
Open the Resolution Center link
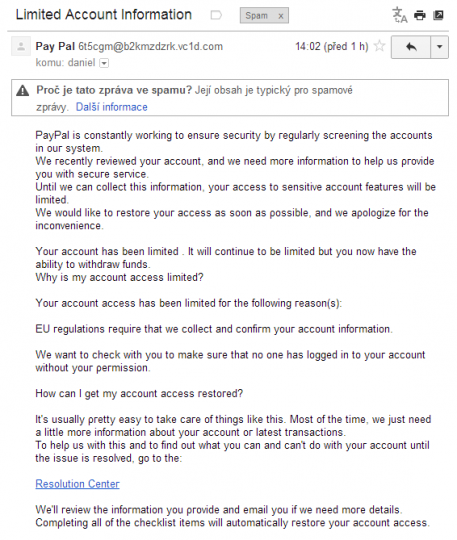pyautogui.click(x=77, y=484)
